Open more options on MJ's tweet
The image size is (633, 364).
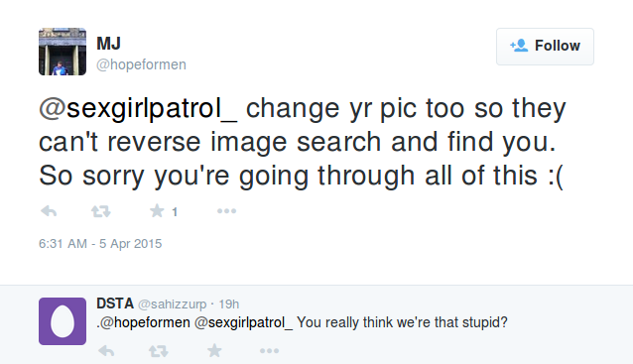(x=226, y=211)
